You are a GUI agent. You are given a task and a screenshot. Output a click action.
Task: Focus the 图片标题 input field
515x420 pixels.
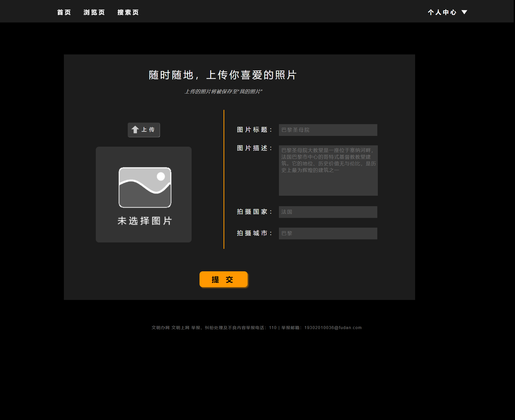coord(328,130)
